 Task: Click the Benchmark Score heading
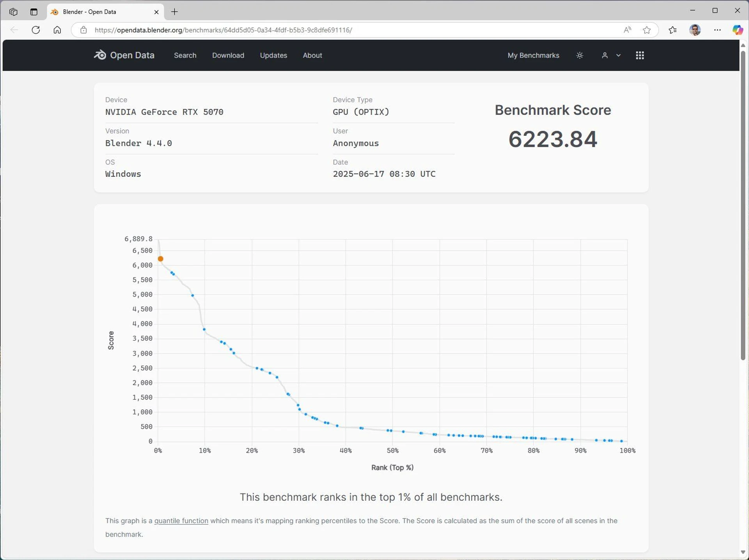[x=553, y=110]
